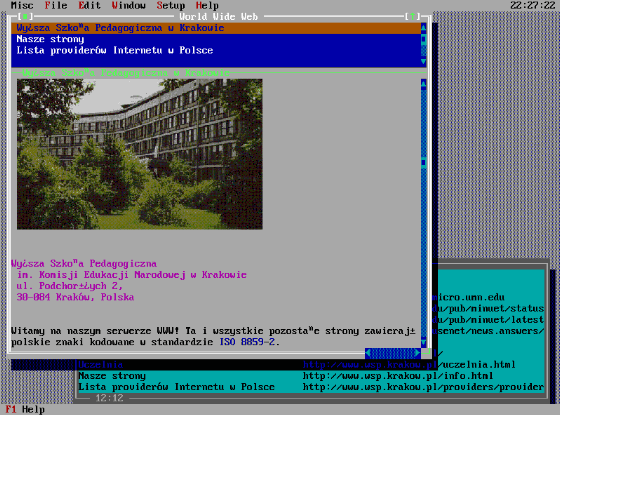
Task: Click F1 Help in the status bar
Action: pyautogui.click(x=25, y=409)
